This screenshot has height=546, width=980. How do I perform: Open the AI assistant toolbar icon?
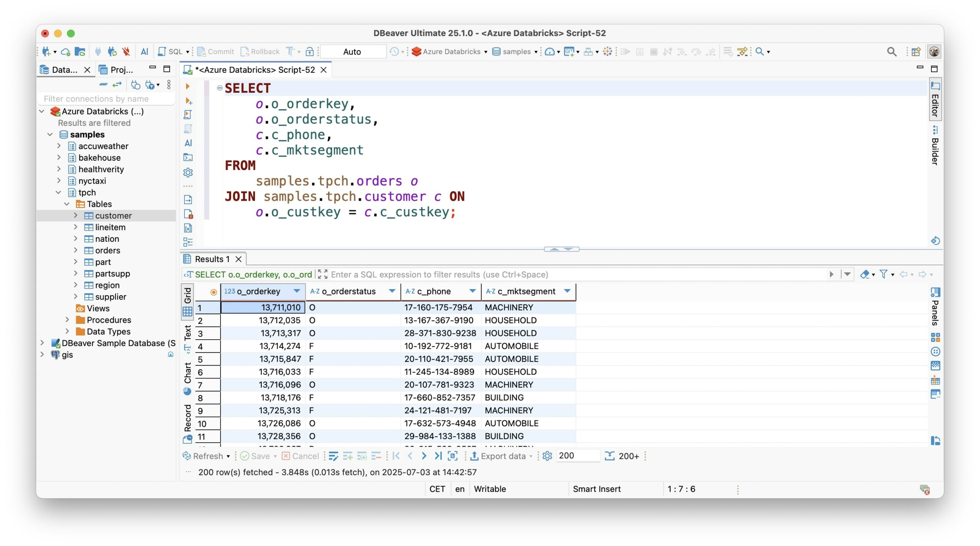coord(144,51)
